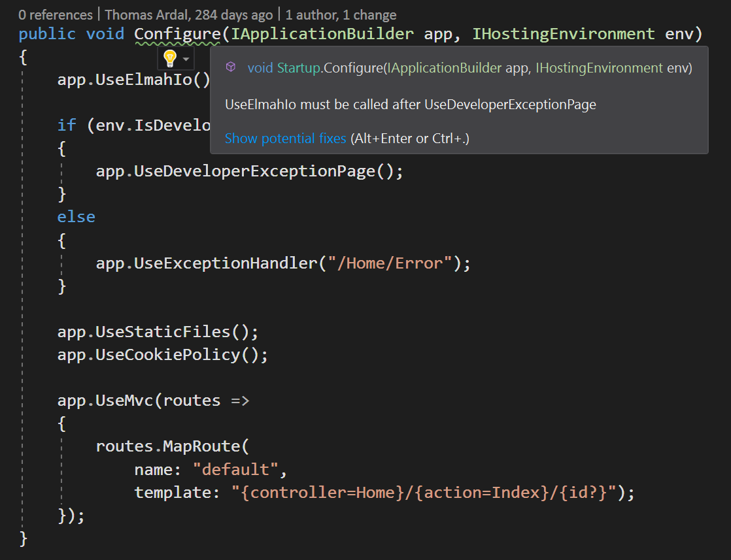731x560 pixels.
Task: Open the 1 author, 1 change CodeLens
Action: (x=341, y=14)
